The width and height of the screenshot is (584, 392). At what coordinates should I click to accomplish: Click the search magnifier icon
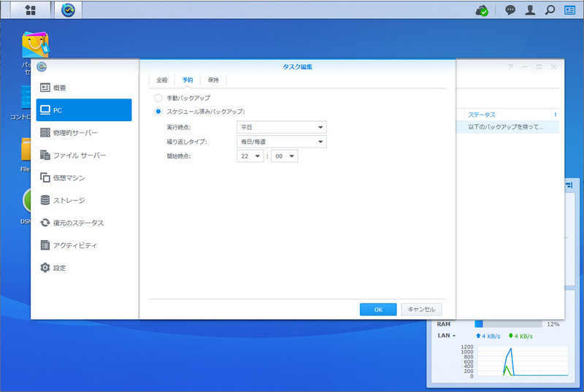pos(550,10)
